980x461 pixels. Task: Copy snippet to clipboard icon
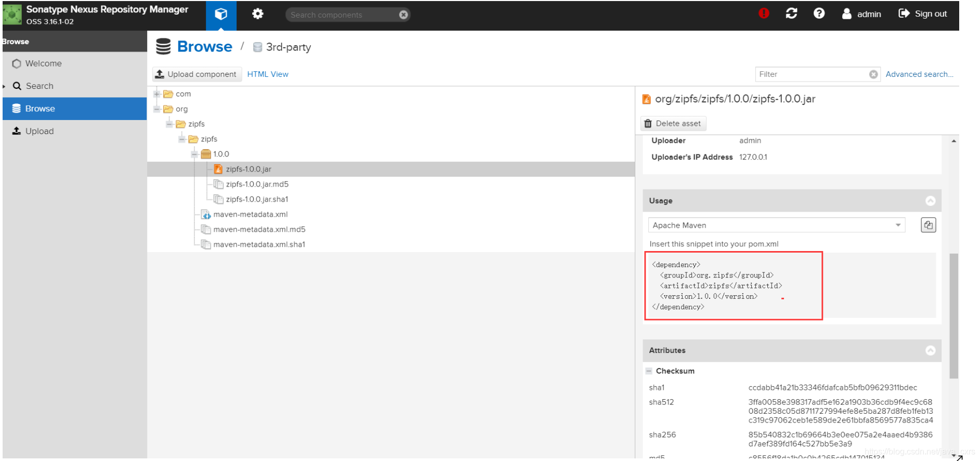click(x=928, y=225)
